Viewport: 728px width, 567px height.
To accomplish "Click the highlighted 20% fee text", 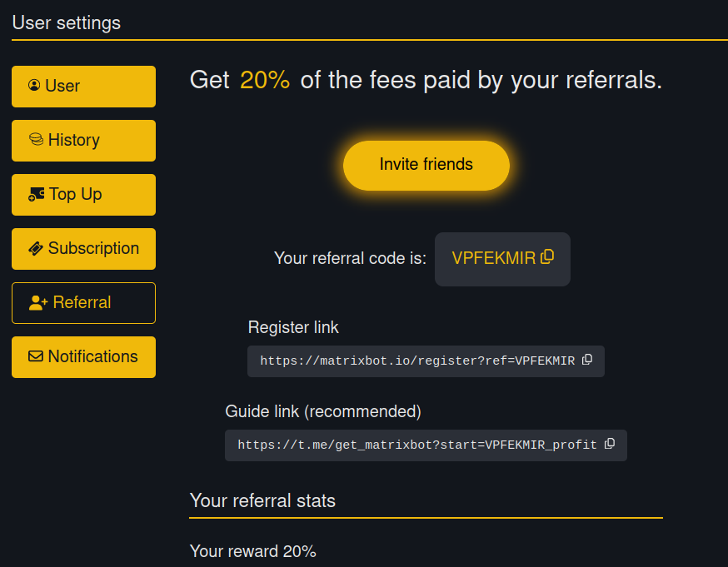I will (265, 80).
